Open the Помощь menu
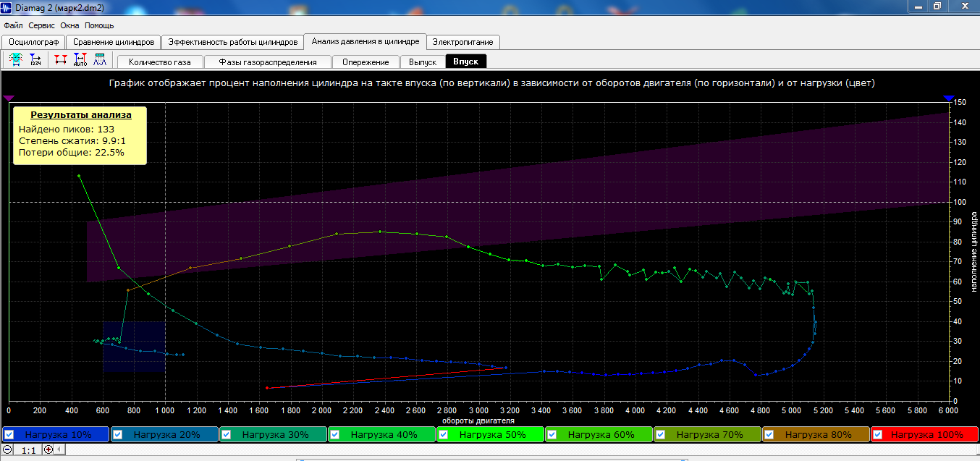Viewport: 980px width, 461px height. (99, 25)
